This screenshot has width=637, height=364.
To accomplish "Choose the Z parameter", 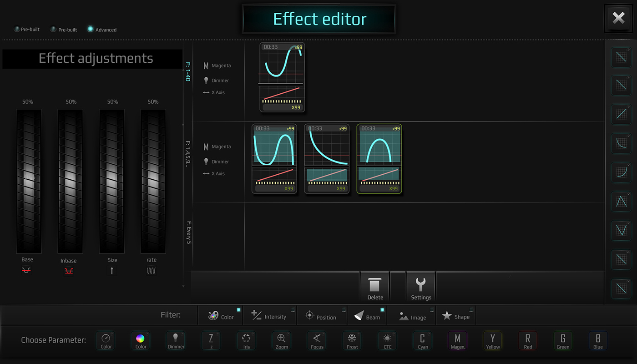I will pos(211,341).
